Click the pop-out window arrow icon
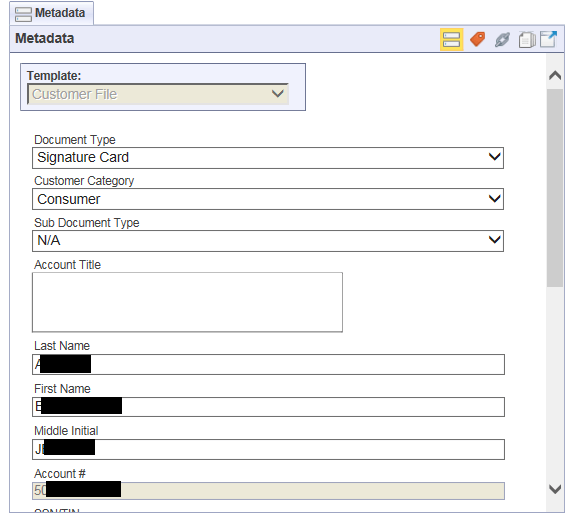This screenshot has width=571, height=519. [x=548, y=39]
